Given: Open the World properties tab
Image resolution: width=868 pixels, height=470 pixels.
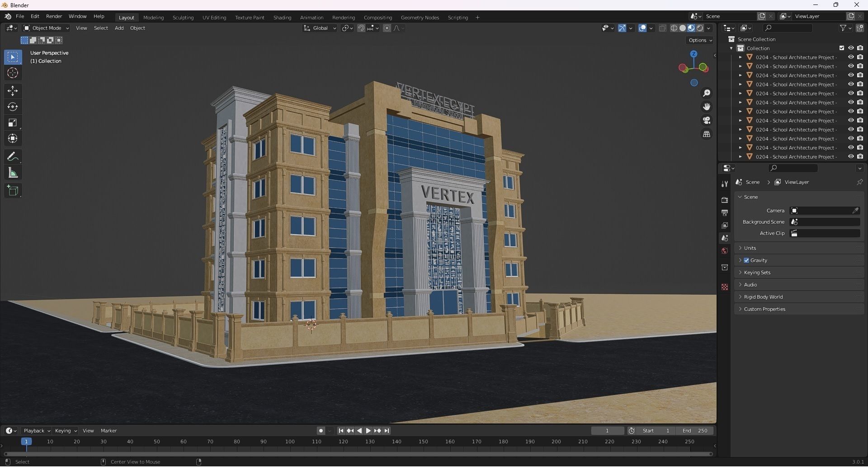Looking at the screenshot, I should 725,251.
